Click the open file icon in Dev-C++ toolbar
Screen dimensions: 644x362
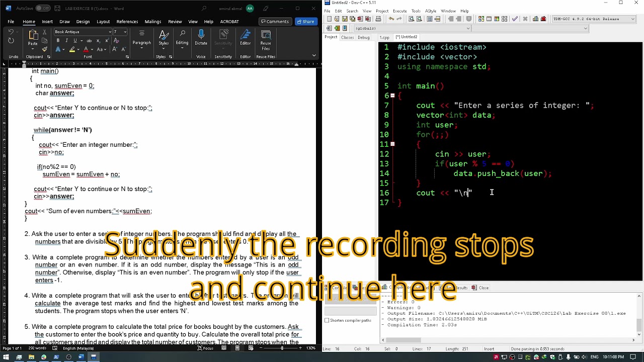tap(337, 19)
